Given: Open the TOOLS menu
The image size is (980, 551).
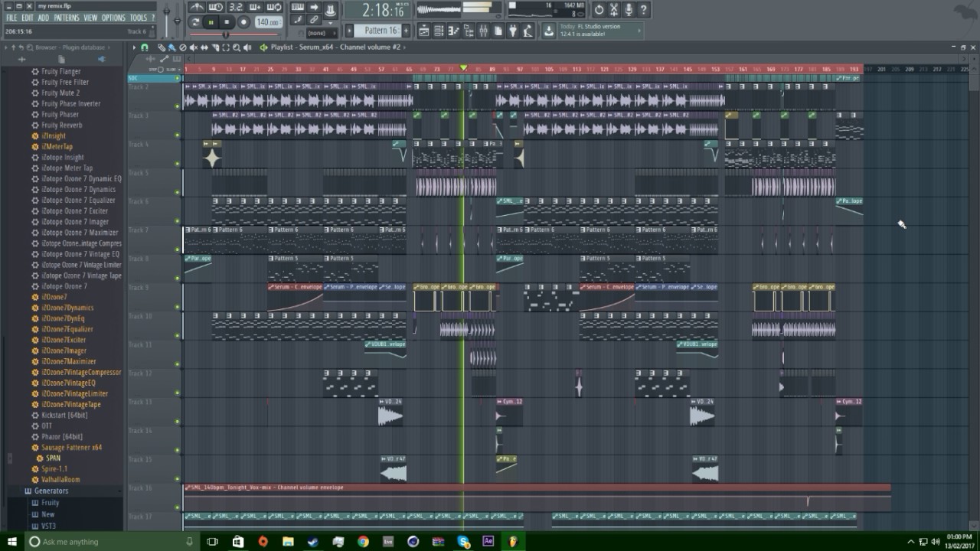Looking at the screenshot, I should coord(139,18).
